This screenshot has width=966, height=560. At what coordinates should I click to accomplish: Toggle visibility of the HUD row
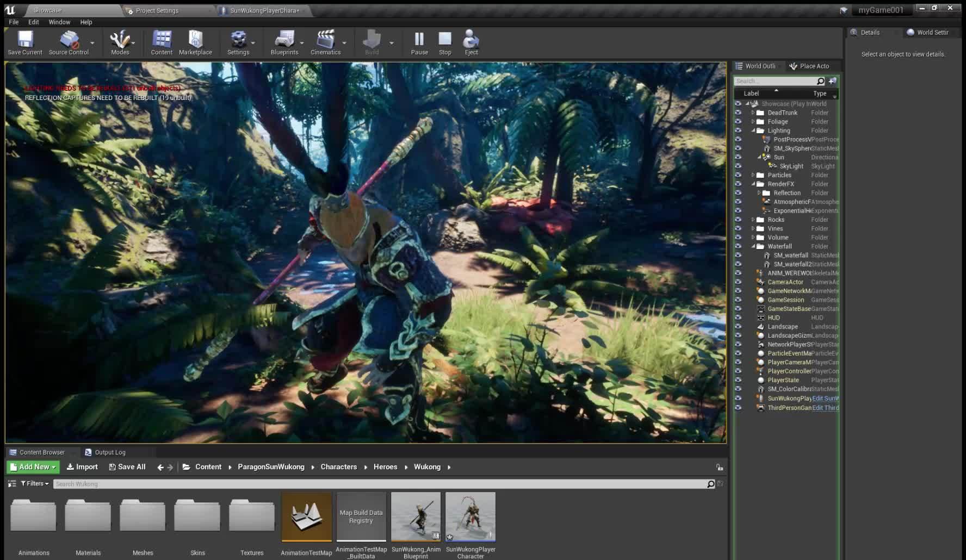(x=738, y=318)
